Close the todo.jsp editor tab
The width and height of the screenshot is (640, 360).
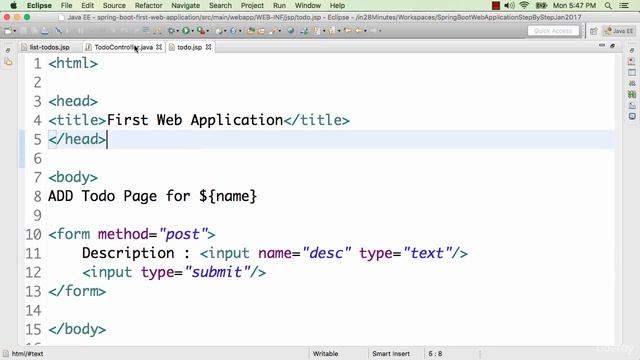point(209,47)
